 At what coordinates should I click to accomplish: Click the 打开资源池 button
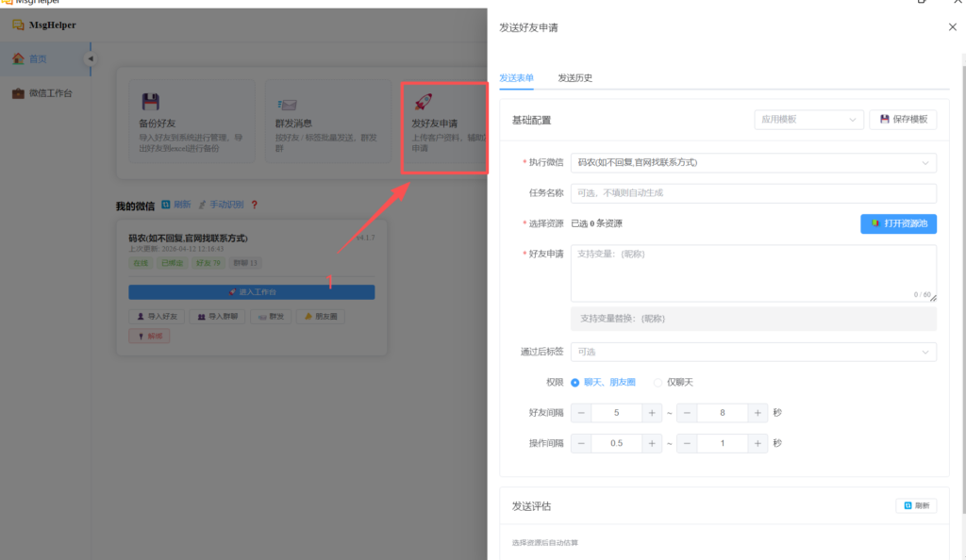pyautogui.click(x=898, y=223)
